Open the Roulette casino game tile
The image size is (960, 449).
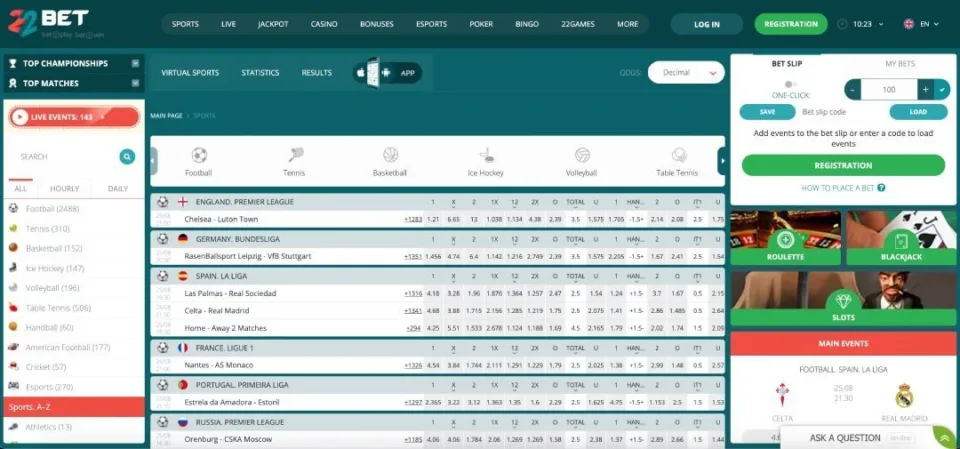click(786, 240)
